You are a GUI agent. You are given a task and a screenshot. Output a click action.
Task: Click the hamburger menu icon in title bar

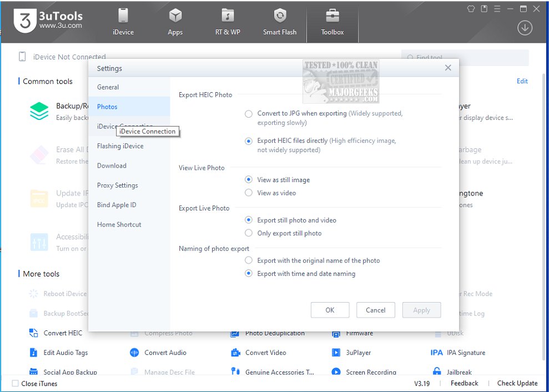click(x=497, y=9)
